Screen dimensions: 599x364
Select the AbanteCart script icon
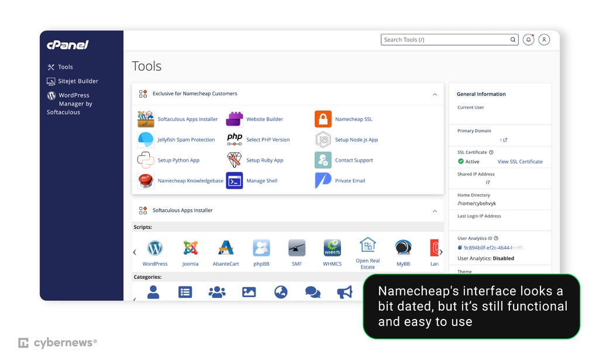[226, 248]
